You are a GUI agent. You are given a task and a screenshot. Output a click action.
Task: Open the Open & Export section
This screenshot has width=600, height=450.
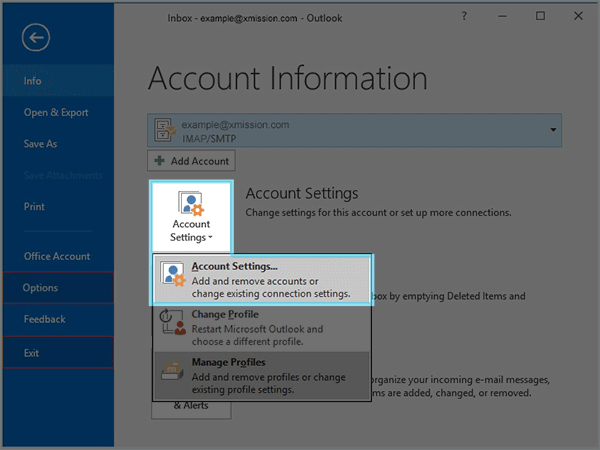pyautogui.click(x=58, y=112)
